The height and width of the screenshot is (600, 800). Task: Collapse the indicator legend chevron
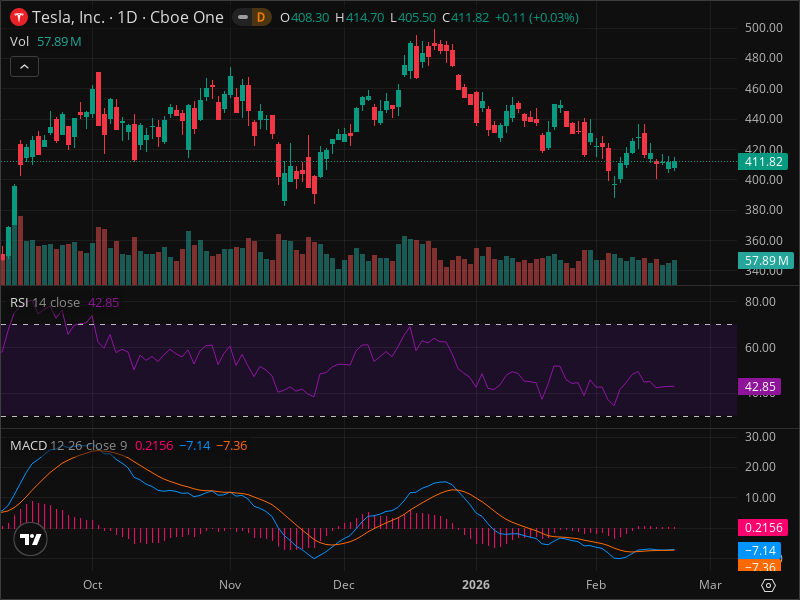tap(24, 67)
